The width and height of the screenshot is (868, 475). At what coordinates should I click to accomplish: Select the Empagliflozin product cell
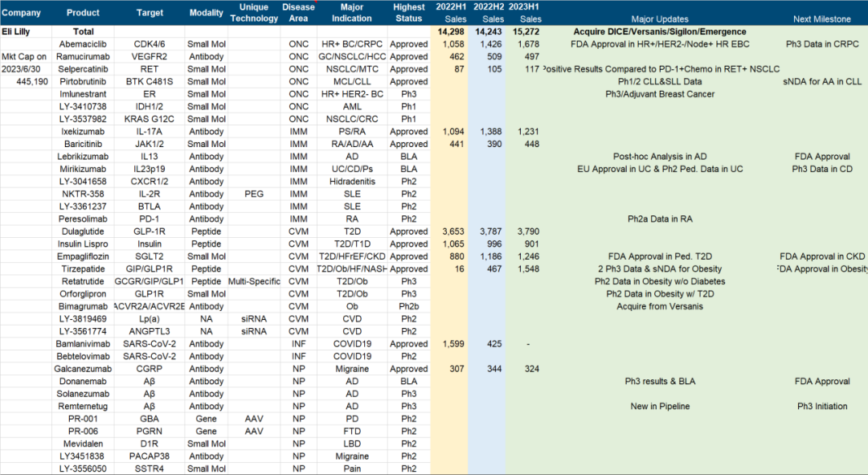pyautogui.click(x=83, y=256)
